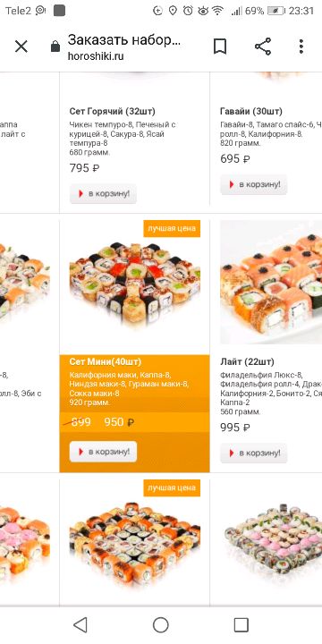
Task: Open Гавайи (30шт) title link
Action: [x=251, y=111]
